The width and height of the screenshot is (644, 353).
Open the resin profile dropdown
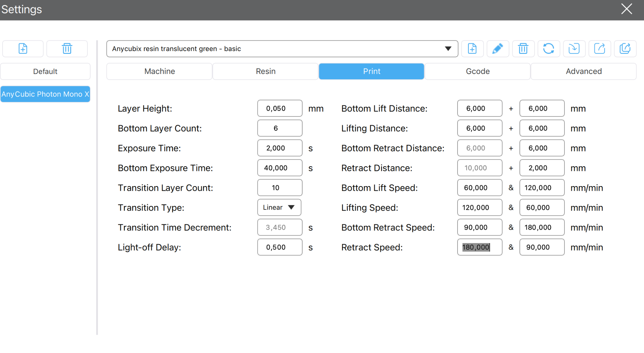(x=282, y=48)
